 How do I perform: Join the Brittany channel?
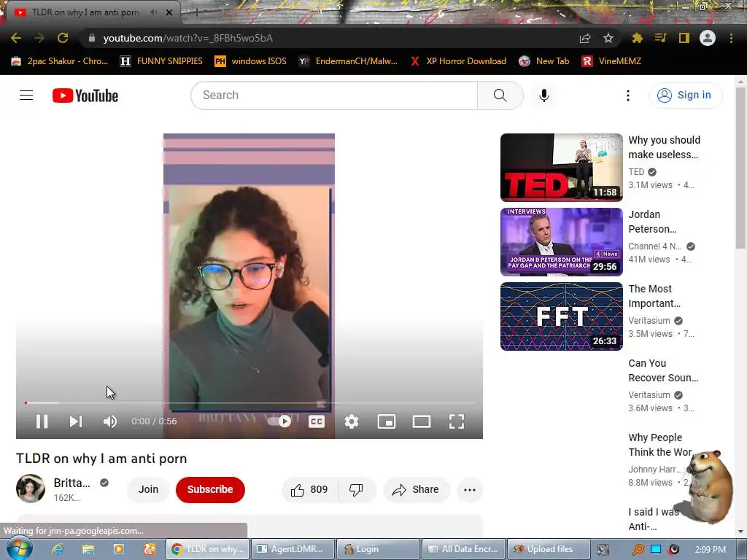pyautogui.click(x=148, y=489)
